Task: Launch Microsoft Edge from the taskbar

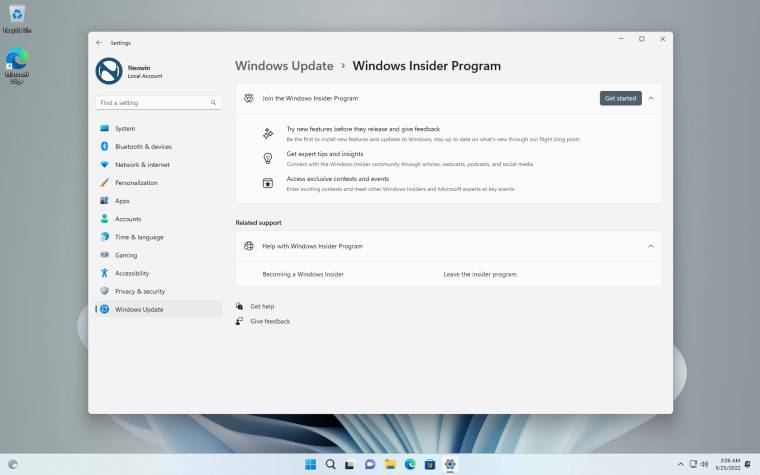Action: coord(410,464)
